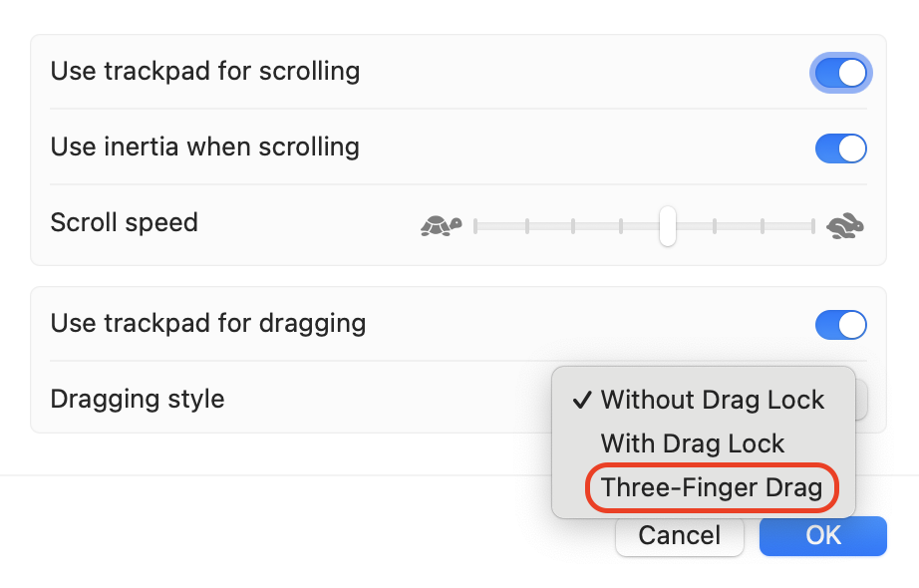Click the Use trackpad for dragging label
919x588 pixels.
coord(208,323)
